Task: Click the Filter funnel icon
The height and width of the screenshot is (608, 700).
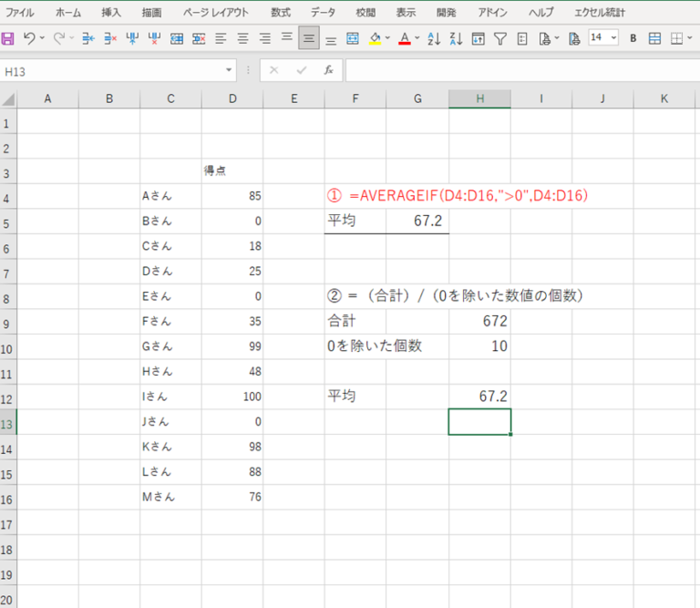Action: [500, 39]
